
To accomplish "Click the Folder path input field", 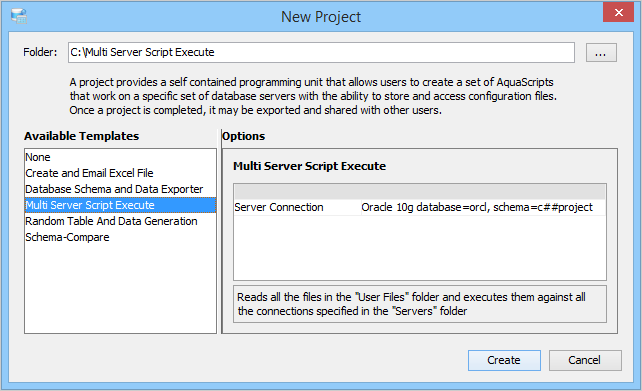I will 321,52.
